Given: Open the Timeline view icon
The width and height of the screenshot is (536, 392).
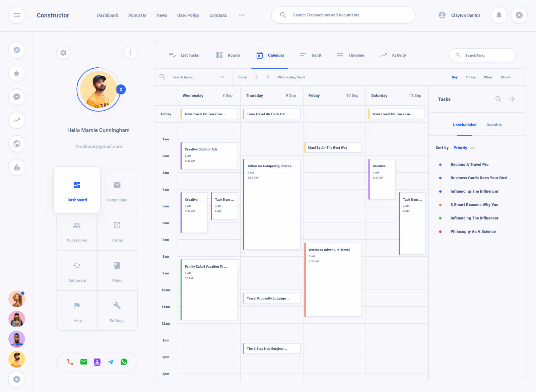Looking at the screenshot, I should point(340,55).
